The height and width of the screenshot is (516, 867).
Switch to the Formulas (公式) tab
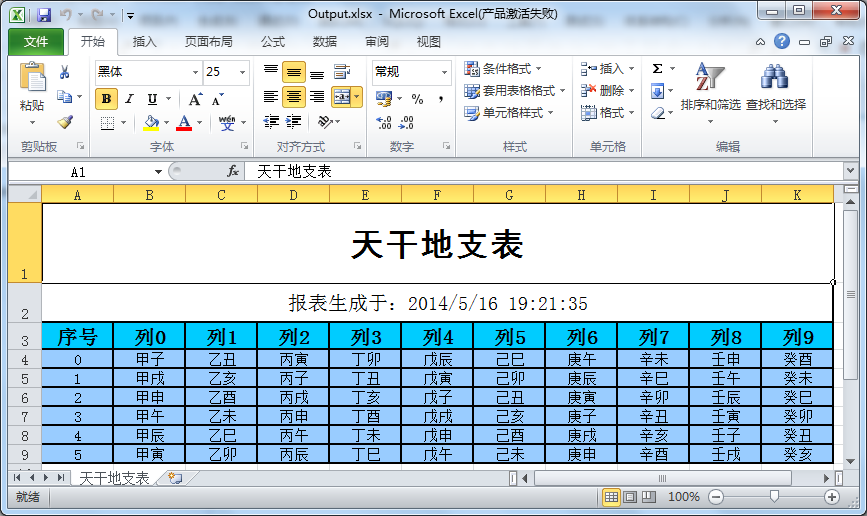point(273,41)
